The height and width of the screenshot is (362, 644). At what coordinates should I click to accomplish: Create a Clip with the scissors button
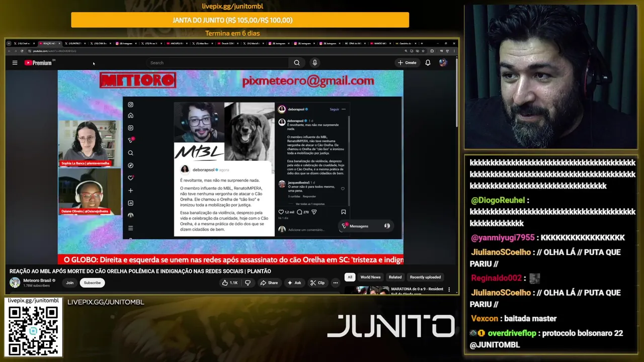click(317, 283)
